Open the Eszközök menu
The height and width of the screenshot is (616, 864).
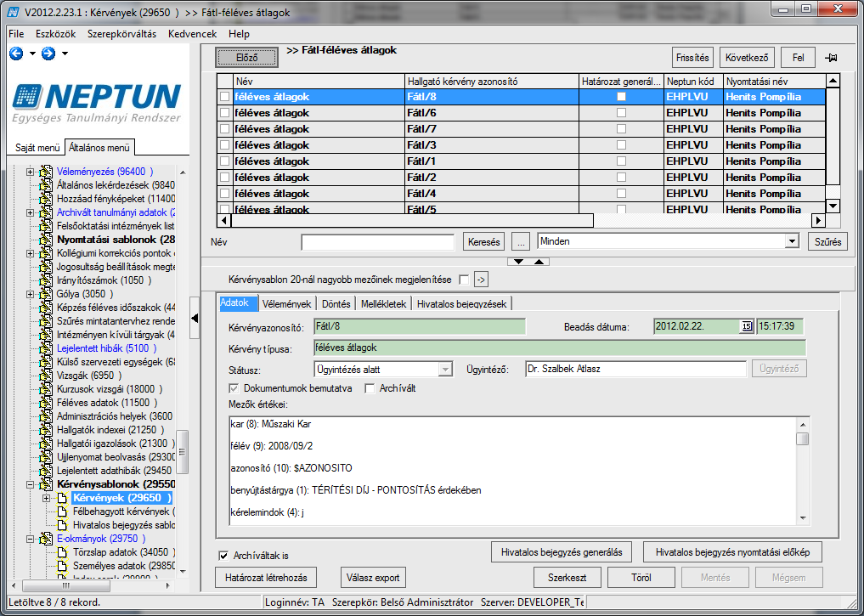click(x=56, y=34)
